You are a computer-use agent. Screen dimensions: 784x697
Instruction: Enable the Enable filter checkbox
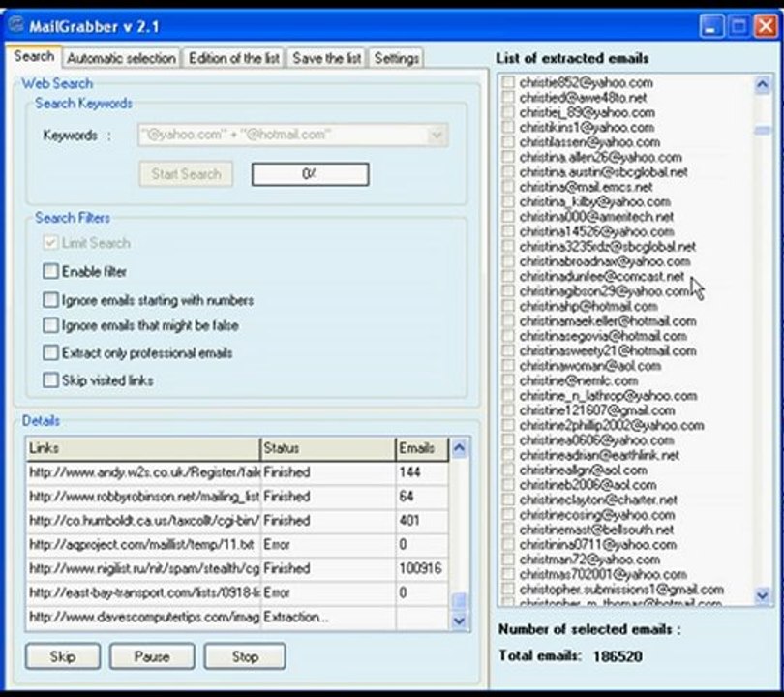coord(50,271)
